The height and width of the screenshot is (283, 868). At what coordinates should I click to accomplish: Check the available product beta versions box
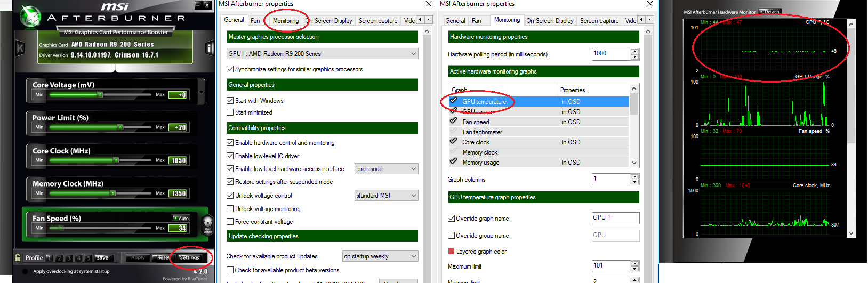click(x=230, y=270)
